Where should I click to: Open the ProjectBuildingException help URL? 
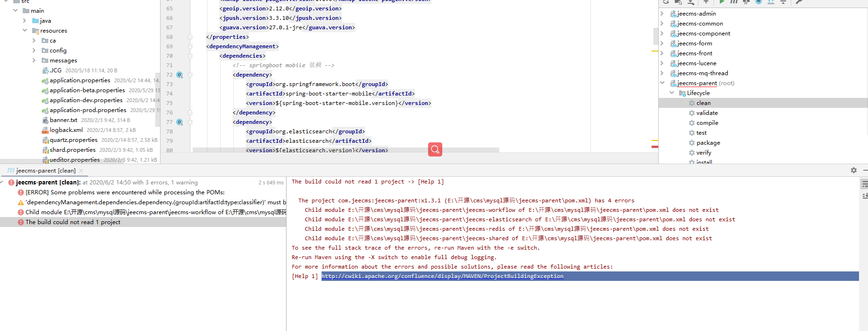[x=442, y=276]
